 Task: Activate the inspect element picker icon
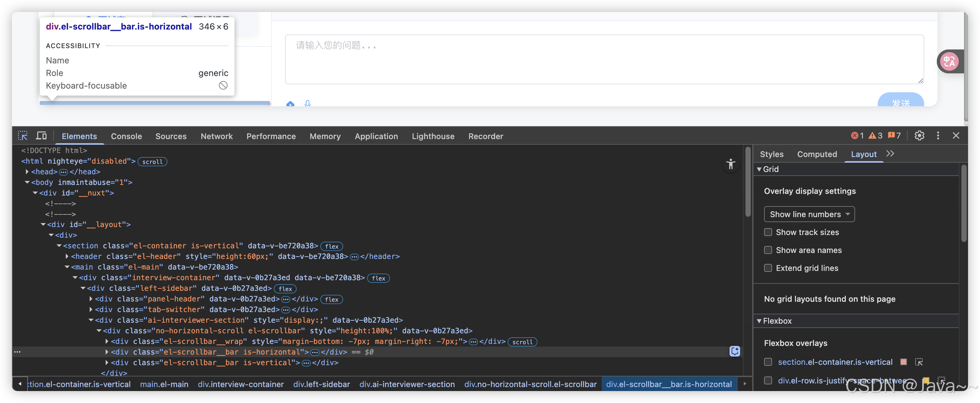[23, 136]
